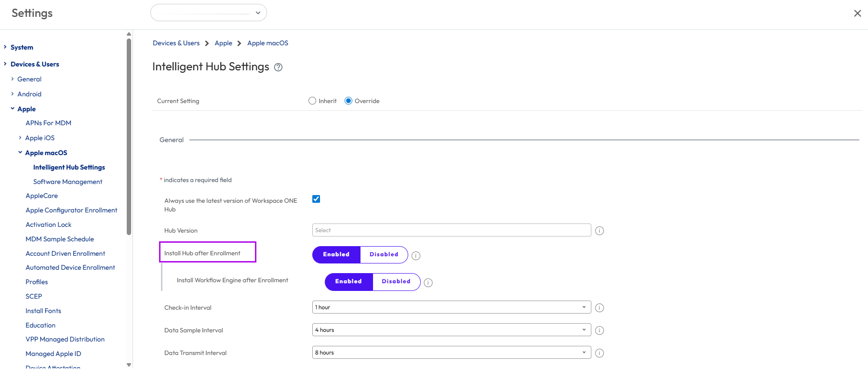This screenshot has height=381, width=868.
Task: Open Intelligent Hub Settings in sidebar
Action: (x=69, y=167)
